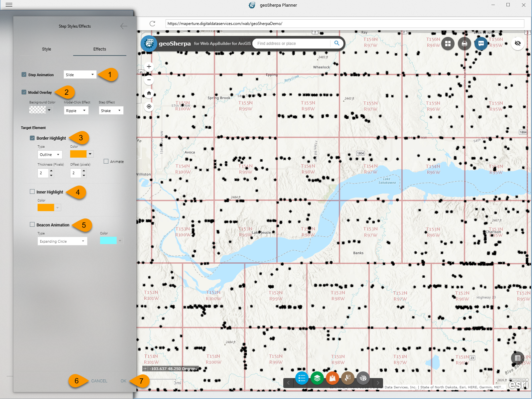Close the geoSherpa Planner window

[523, 5]
